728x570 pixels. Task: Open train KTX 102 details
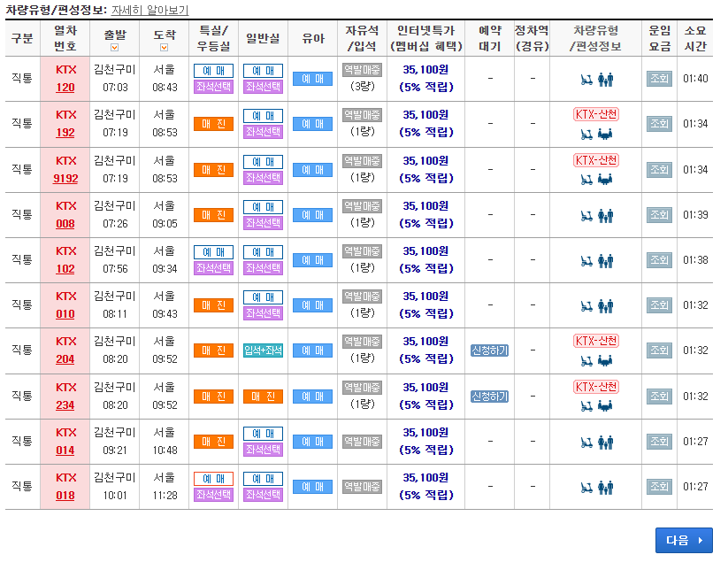65,268
